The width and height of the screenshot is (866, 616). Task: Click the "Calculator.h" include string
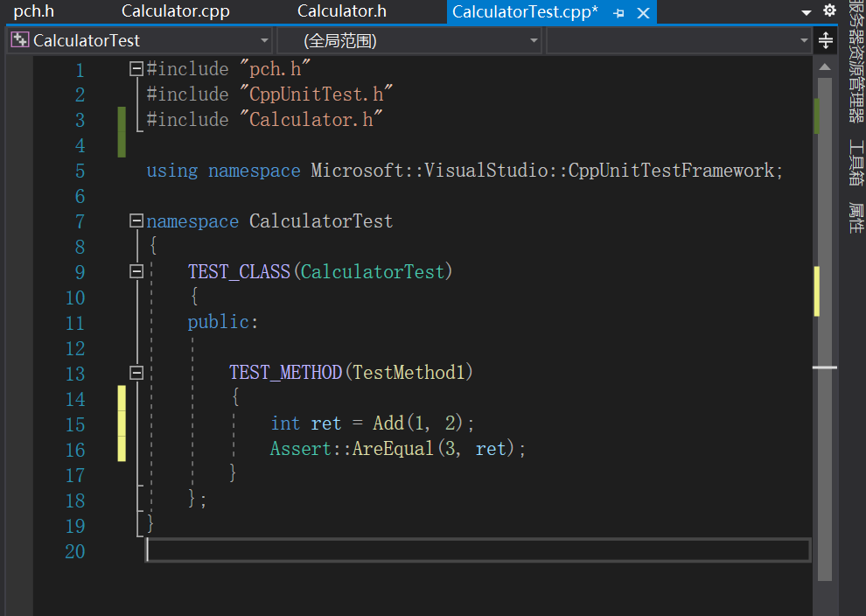pyautogui.click(x=311, y=119)
